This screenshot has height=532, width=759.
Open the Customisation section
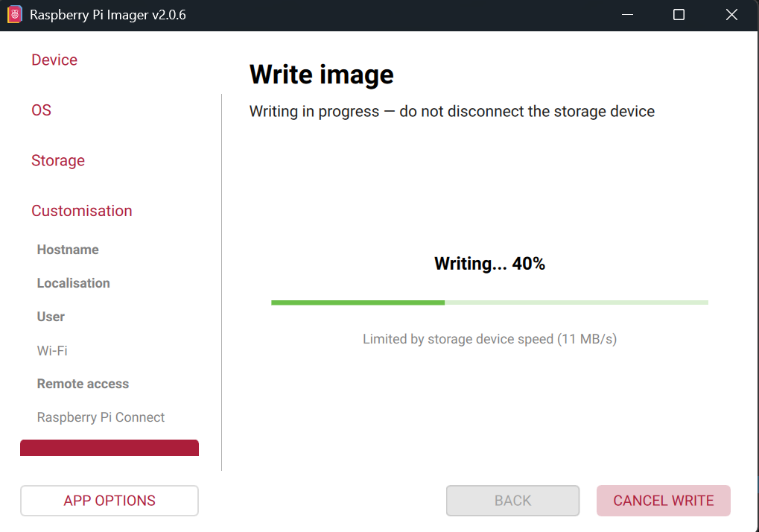coord(82,211)
